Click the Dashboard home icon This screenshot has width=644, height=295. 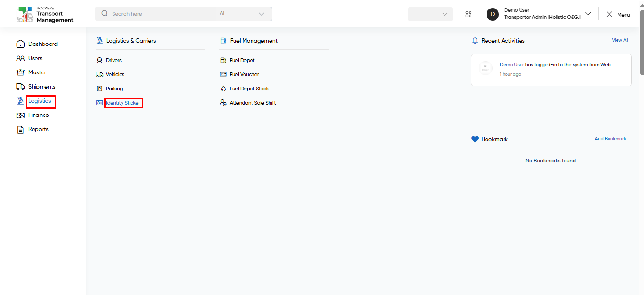coord(20,44)
